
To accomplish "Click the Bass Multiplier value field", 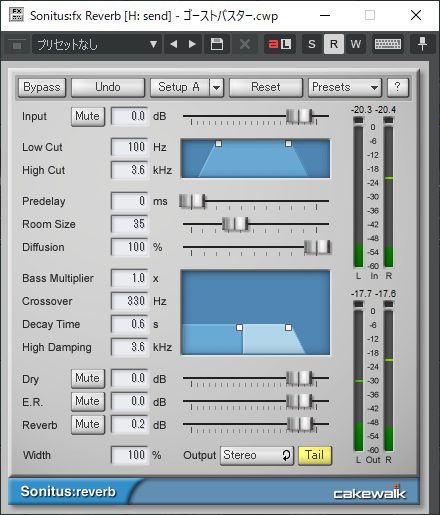I will coord(129,278).
